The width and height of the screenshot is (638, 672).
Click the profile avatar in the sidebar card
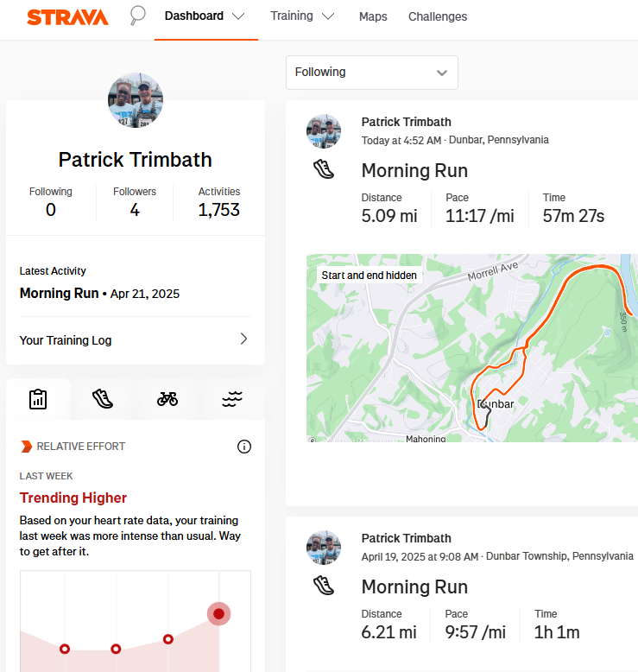135,101
